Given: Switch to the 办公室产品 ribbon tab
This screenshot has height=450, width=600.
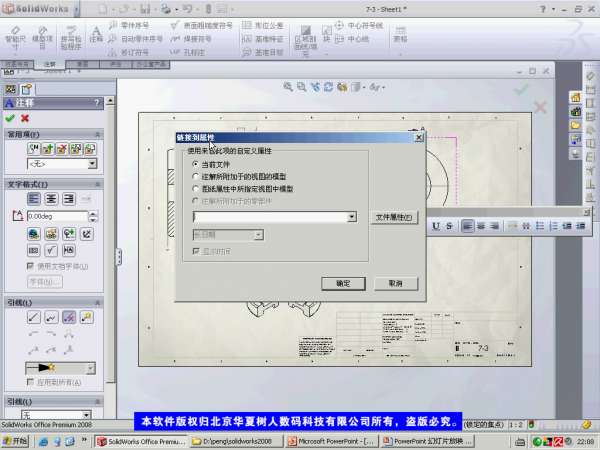Looking at the screenshot, I should (151, 64).
